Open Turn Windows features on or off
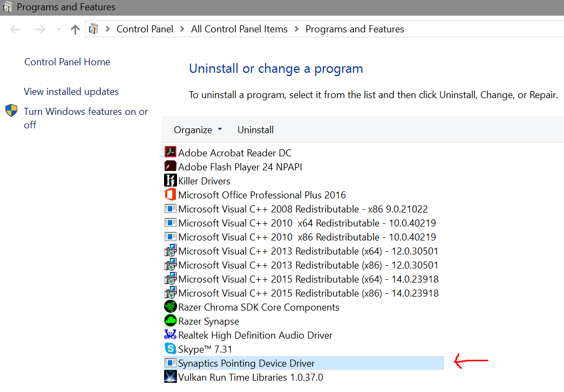This screenshot has height=392, width=564. 86,118
